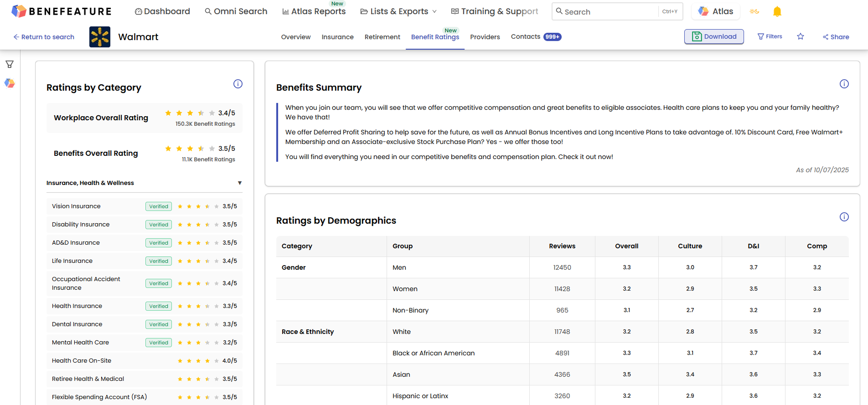Image resolution: width=868 pixels, height=405 pixels.
Task: Open the Filters option
Action: [770, 36]
